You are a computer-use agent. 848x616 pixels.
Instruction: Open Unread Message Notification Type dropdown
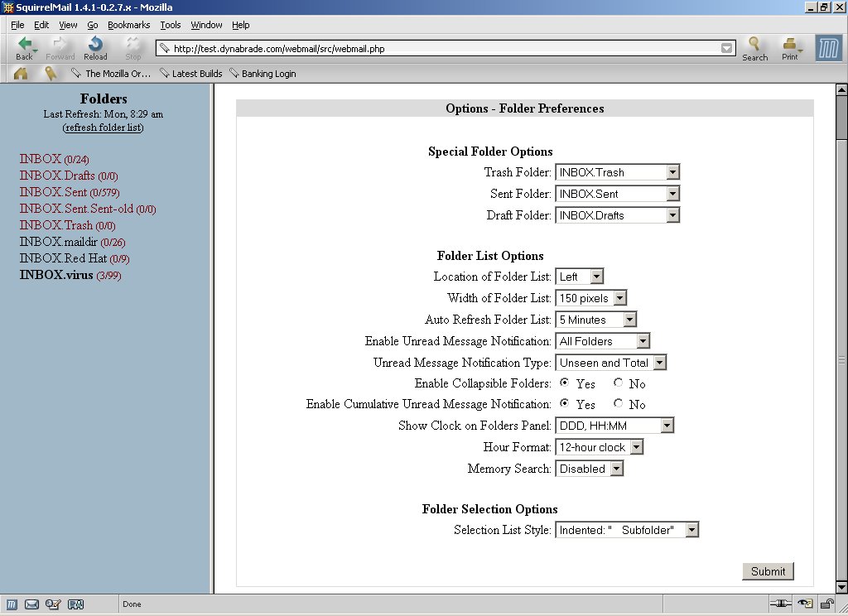tap(611, 363)
